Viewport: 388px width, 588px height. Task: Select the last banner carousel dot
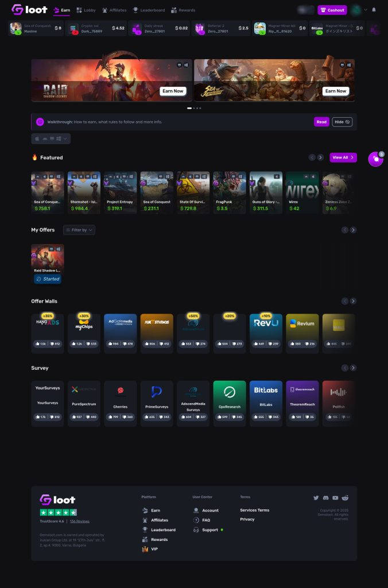tap(200, 108)
